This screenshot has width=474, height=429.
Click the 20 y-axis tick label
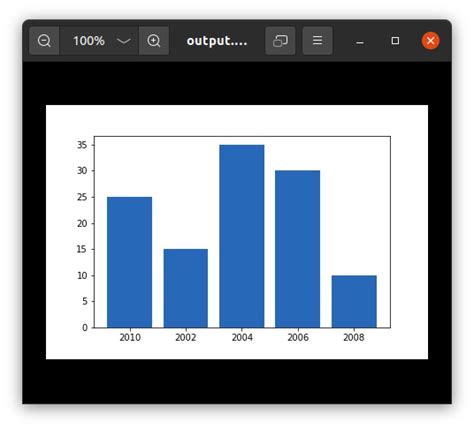pos(82,223)
